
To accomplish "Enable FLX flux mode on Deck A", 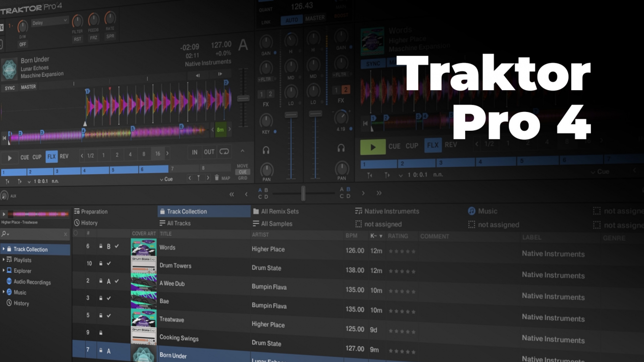I will click(x=52, y=156).
